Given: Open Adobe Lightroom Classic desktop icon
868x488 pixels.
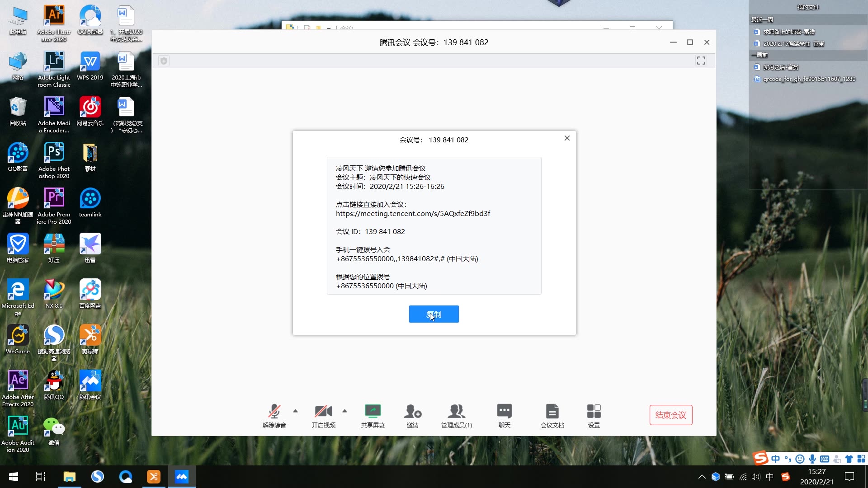Looking at the screenshot, I should click(x=54, y=70).
